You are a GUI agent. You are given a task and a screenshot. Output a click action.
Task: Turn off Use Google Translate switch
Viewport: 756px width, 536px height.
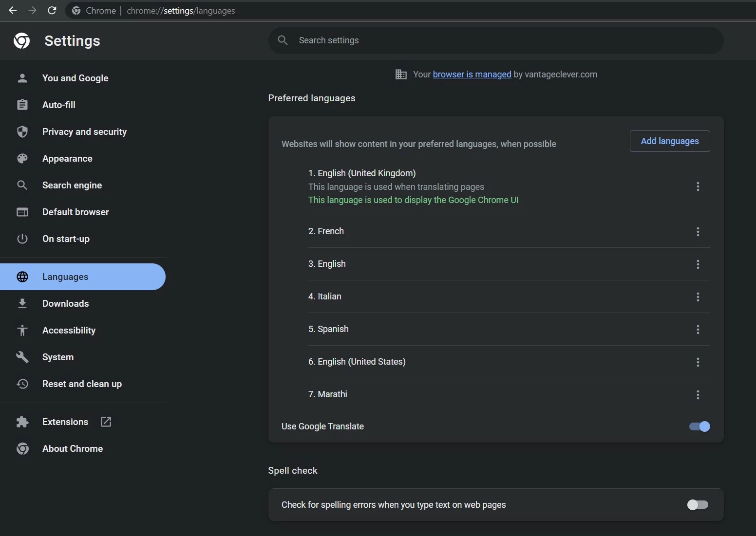[699, 426]
